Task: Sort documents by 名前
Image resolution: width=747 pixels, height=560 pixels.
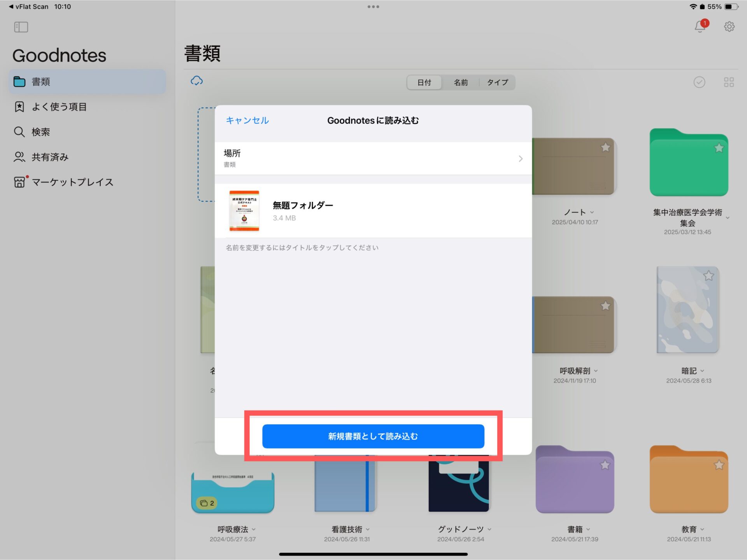Action: (461, 82)
